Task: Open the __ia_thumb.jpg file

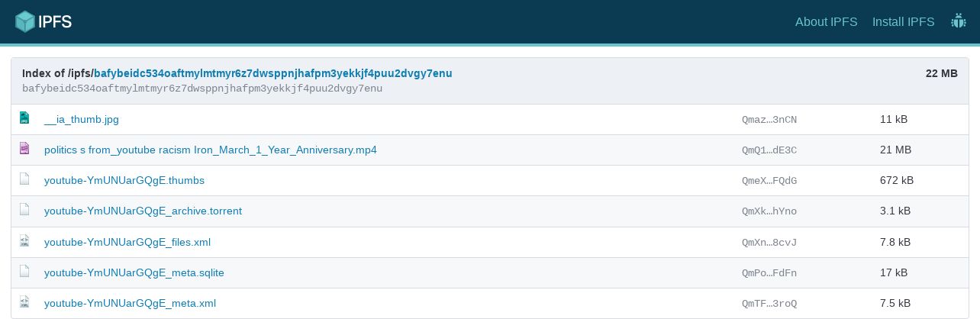Action: pyautogui.click(x=82, y=119)
